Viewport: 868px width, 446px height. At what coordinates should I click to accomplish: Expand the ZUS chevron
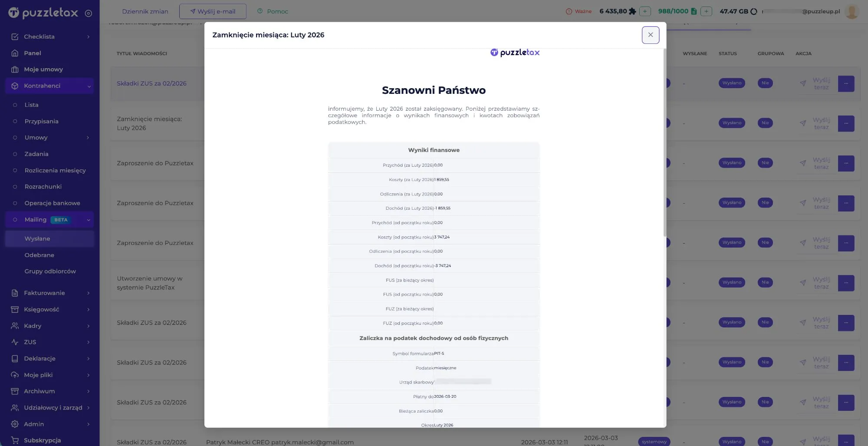[89, 342]
